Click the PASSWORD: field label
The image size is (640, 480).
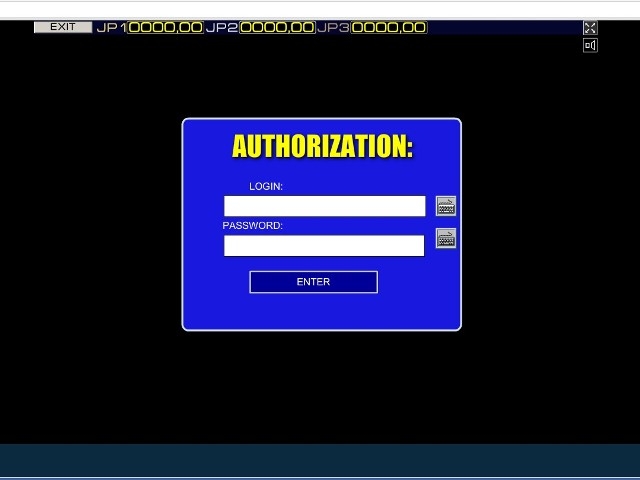[253, 226]
